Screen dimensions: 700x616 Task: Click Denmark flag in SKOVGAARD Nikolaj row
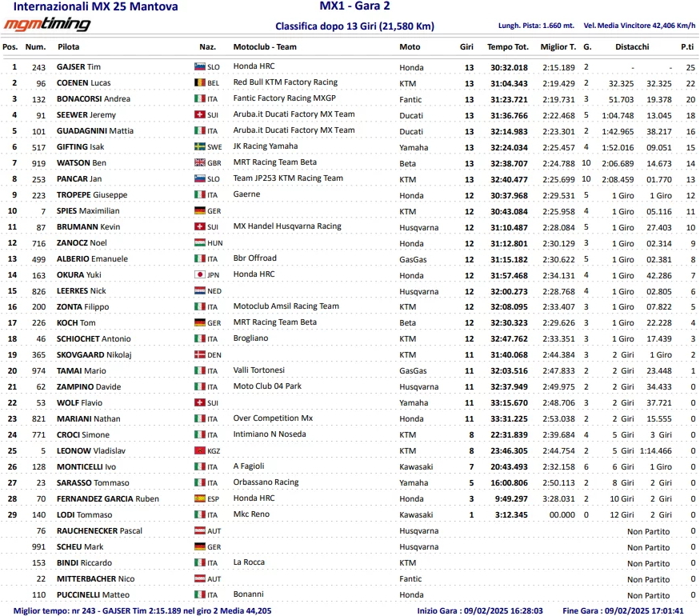coord(199,354)
